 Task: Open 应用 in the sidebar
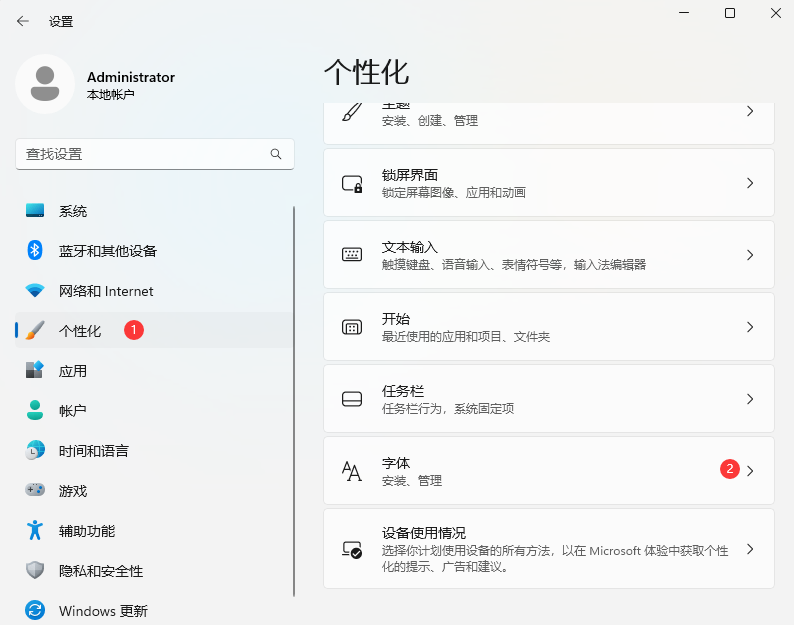click(x=73, y=371)
